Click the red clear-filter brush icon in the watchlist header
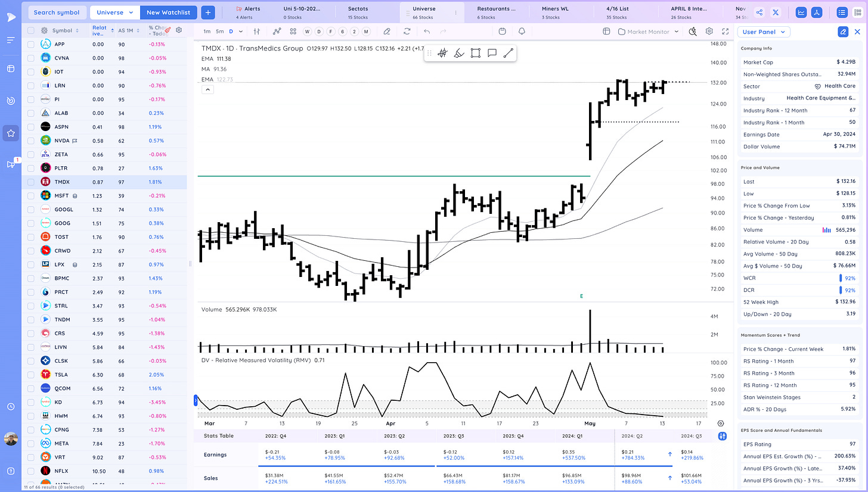This screenshot has width=868, height=492. click(x=168, y=30)
